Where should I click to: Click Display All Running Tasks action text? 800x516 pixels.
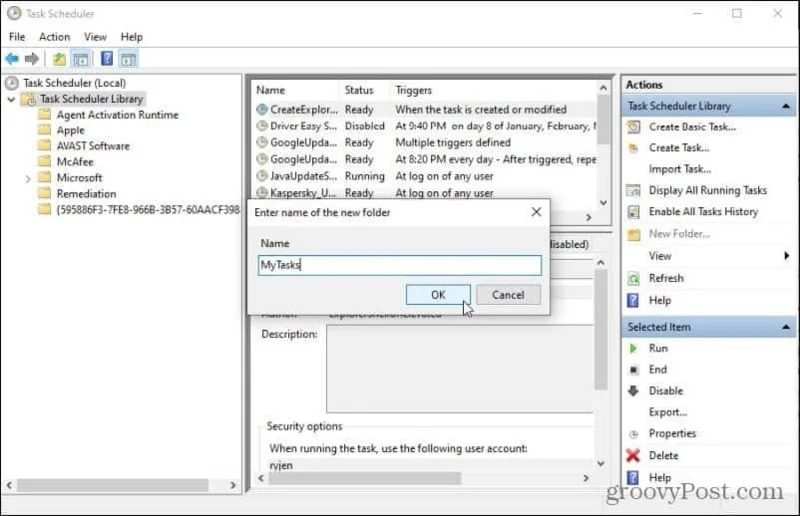(x=708, y=190)
